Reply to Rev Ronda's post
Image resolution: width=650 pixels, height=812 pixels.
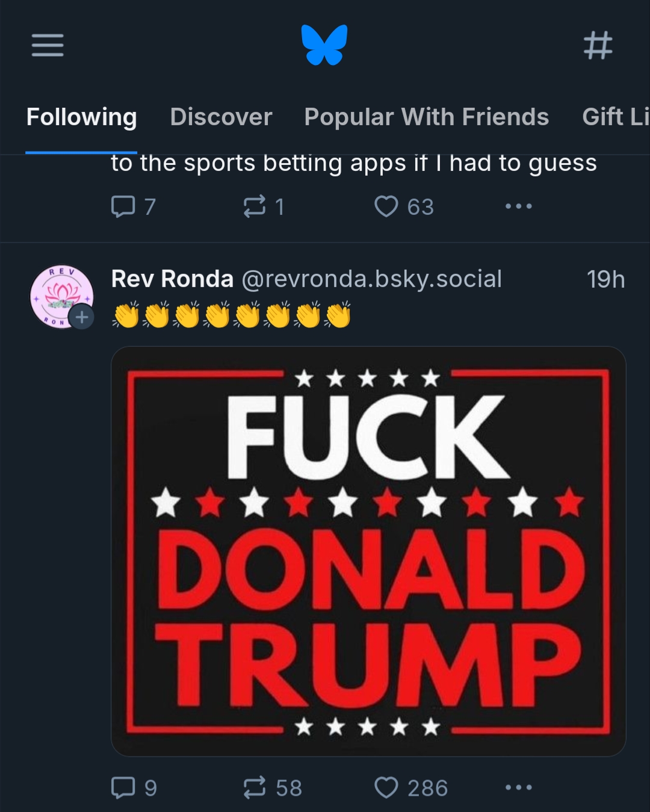pos(123,787)
